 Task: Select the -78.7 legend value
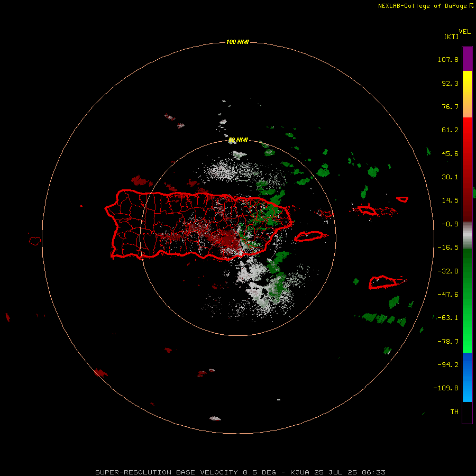(448, 342)
